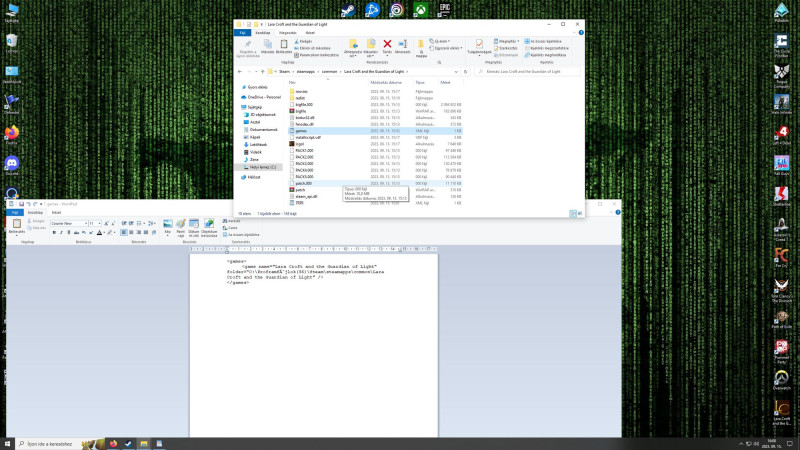Open Explorer address bar history dropdown
Viewport: 800px width, 450px height.
(456, 72)
